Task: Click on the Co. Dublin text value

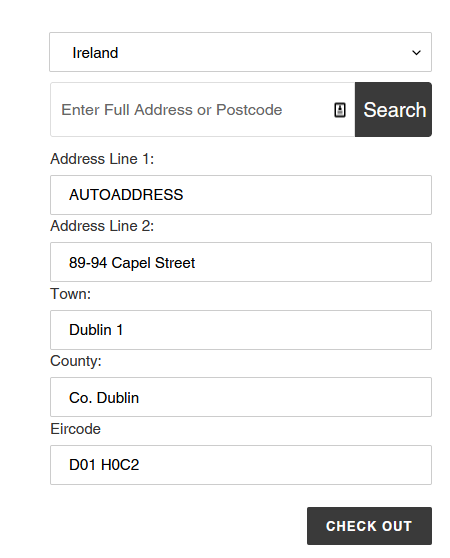Action: [x=104, y=398]
